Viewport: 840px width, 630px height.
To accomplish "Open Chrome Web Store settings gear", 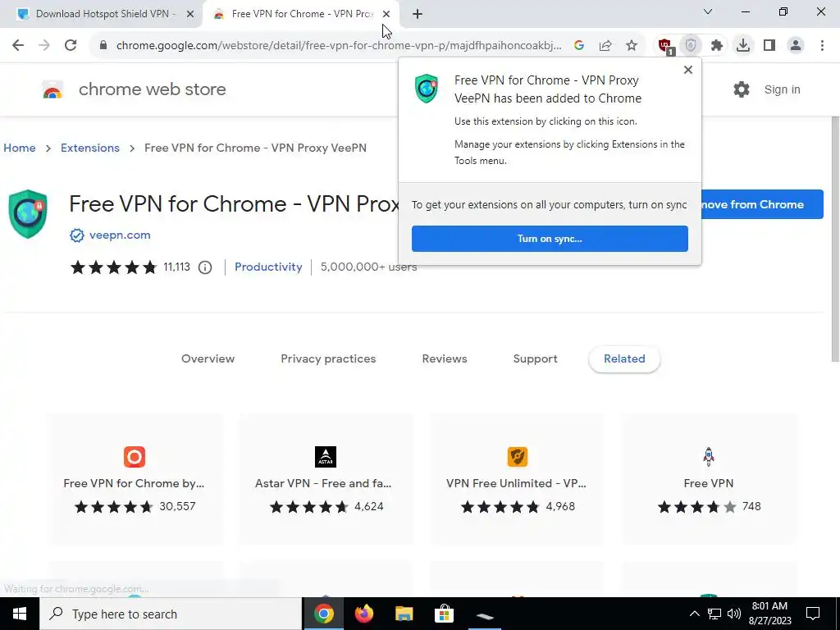I will pos(742,89).
